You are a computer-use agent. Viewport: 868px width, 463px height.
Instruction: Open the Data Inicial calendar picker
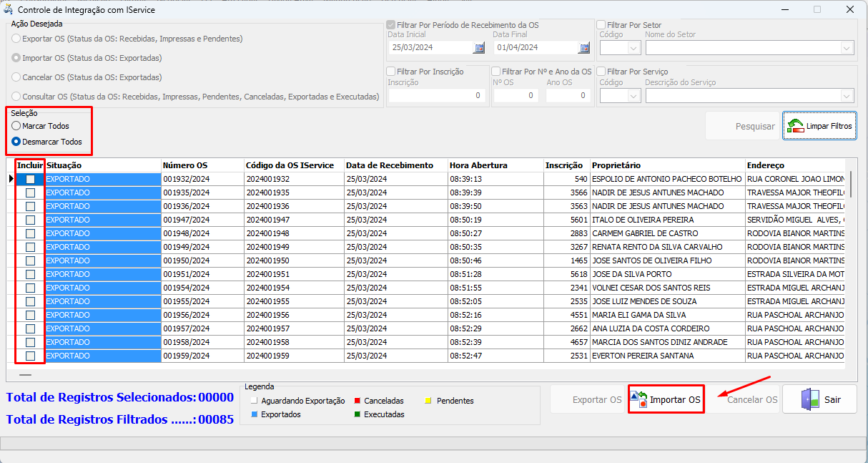(x=479, y=48)
